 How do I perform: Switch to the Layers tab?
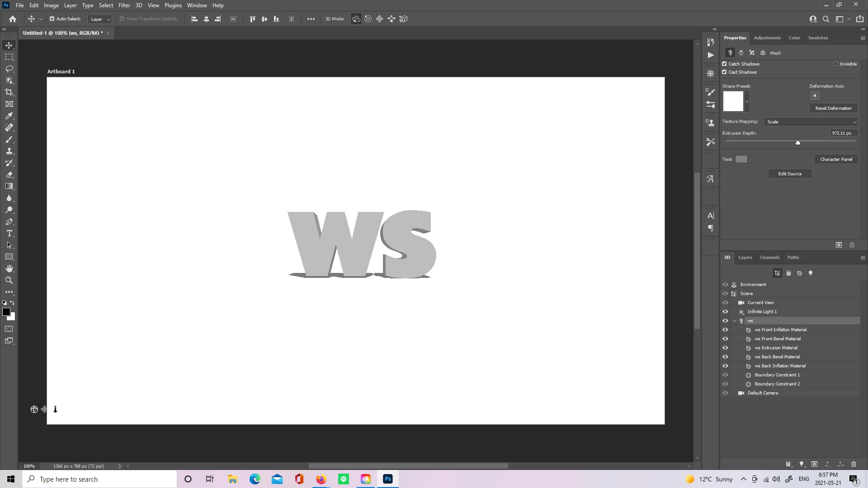tap(745, 258)
